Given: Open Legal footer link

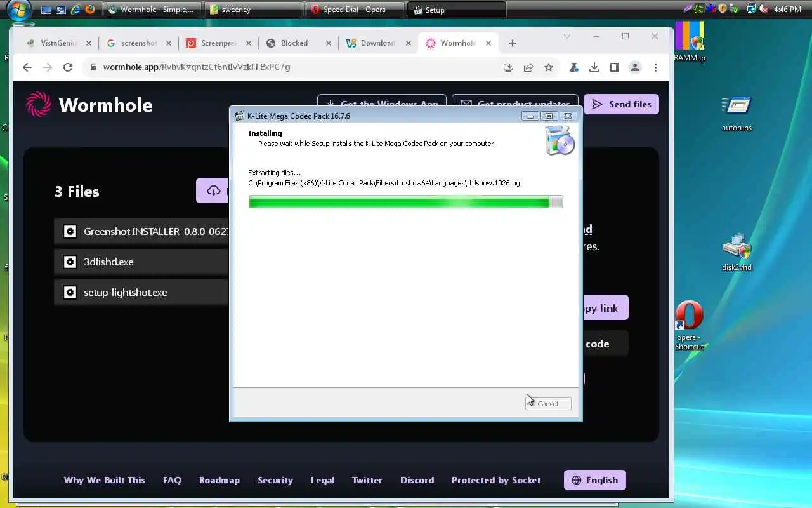Looking at the screenshot, I should pyautogui.click(x=322, y=480).
